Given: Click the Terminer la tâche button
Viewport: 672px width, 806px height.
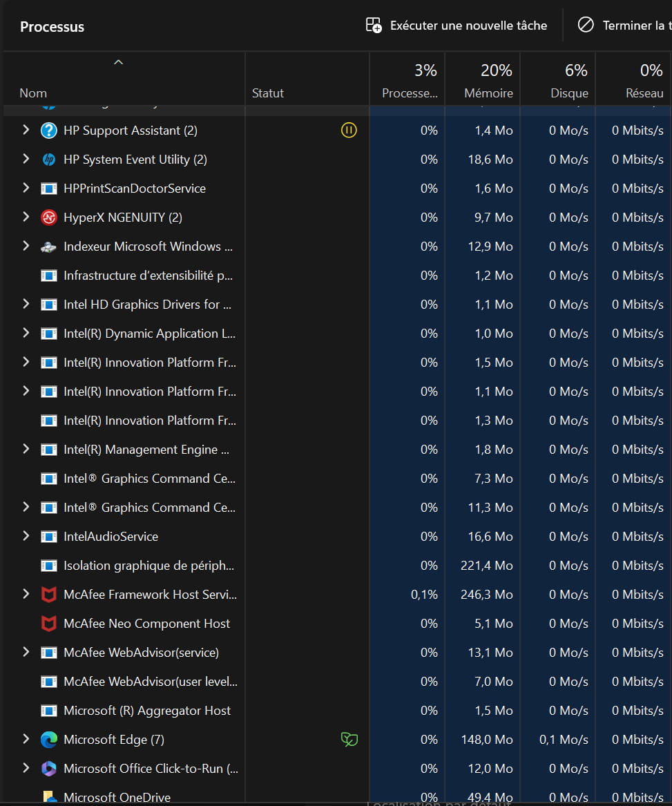Looking at the screenshot, I should click(x=624, y=25).
